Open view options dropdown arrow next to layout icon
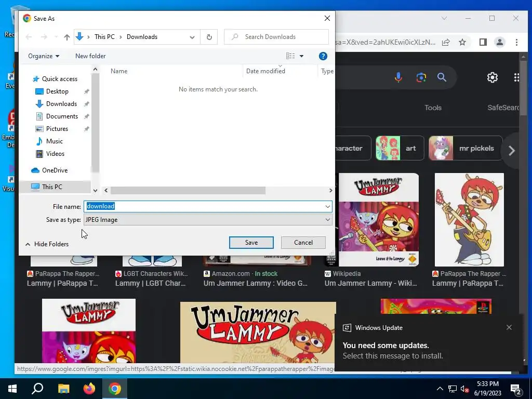Screen dimensions: 532x399 point(302,56)
